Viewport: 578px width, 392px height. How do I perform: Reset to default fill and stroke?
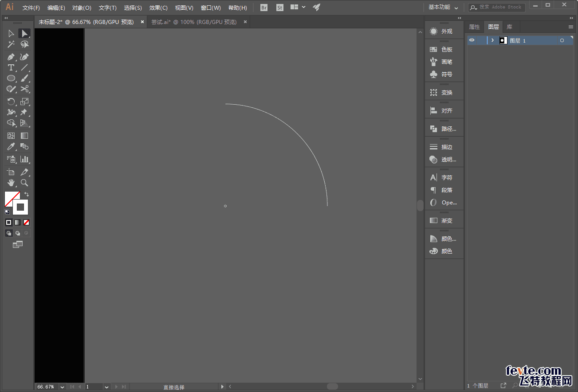(x=7, y=212)
